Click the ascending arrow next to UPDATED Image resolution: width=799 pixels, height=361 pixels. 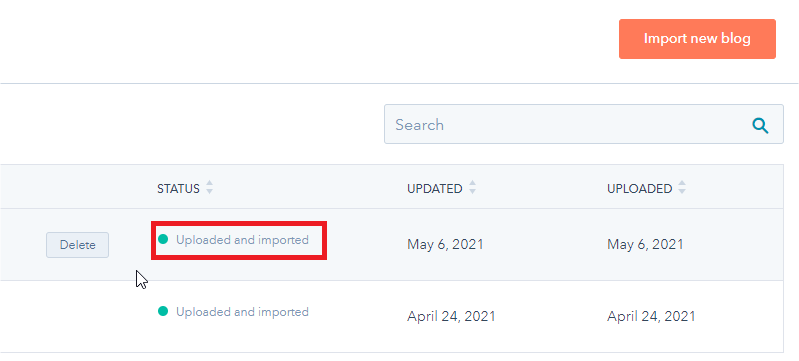[x=472, y=184]
